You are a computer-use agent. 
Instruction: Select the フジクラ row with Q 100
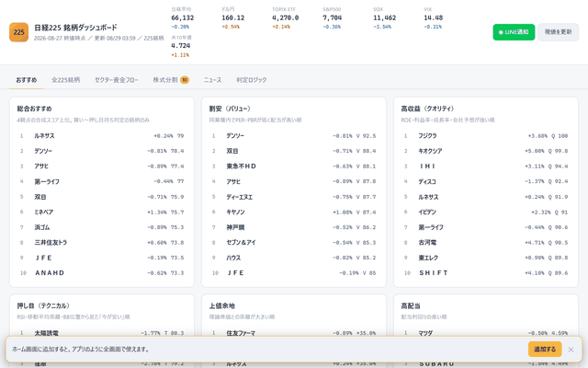486,136
